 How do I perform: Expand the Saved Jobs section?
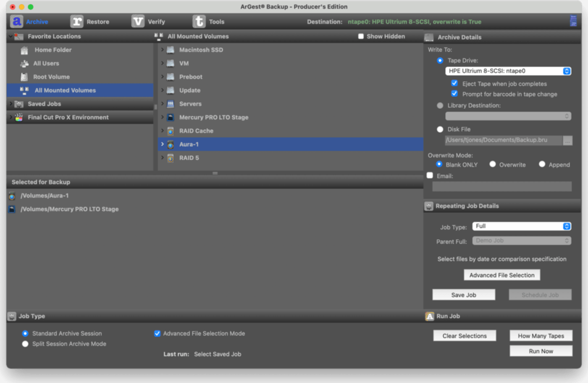[10, 104]
